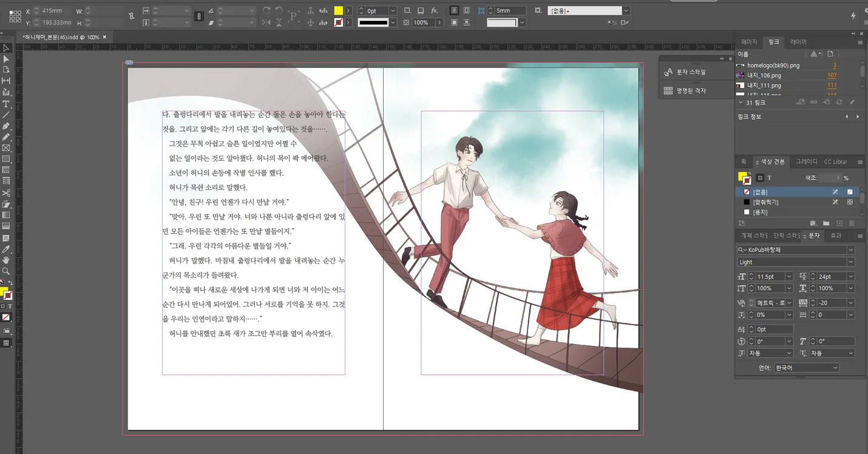The height and width of the screenshot is (454, 868).
Task: Open the font style Light dropdown
Action: click(850, 262)
